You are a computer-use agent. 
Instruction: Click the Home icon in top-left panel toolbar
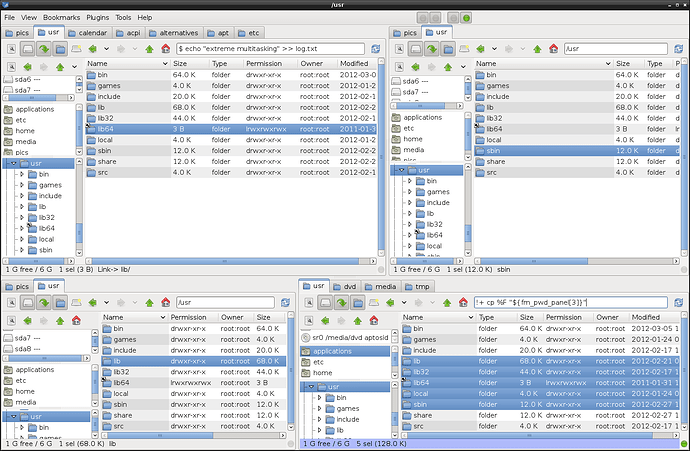click(x=165, y=49)
